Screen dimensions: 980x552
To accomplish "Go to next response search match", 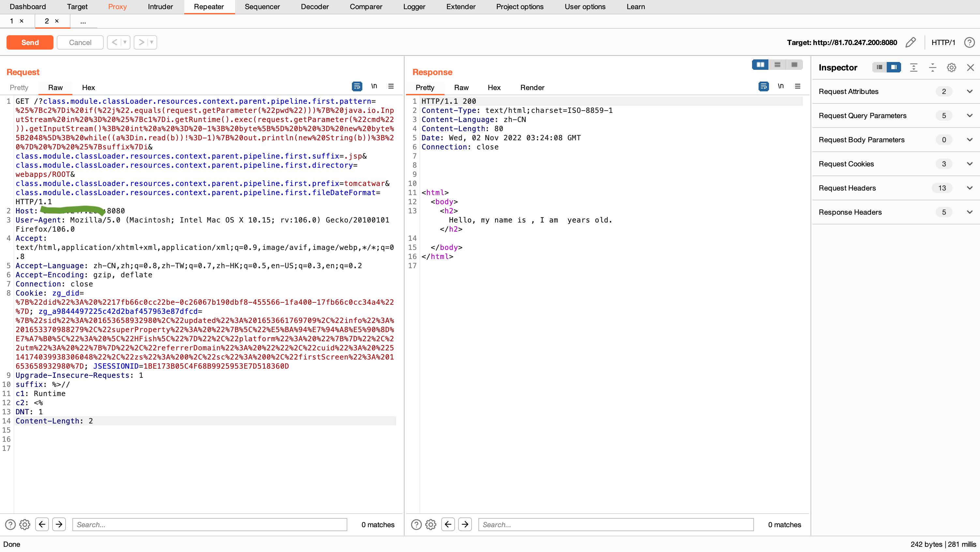I will [465, 524].
